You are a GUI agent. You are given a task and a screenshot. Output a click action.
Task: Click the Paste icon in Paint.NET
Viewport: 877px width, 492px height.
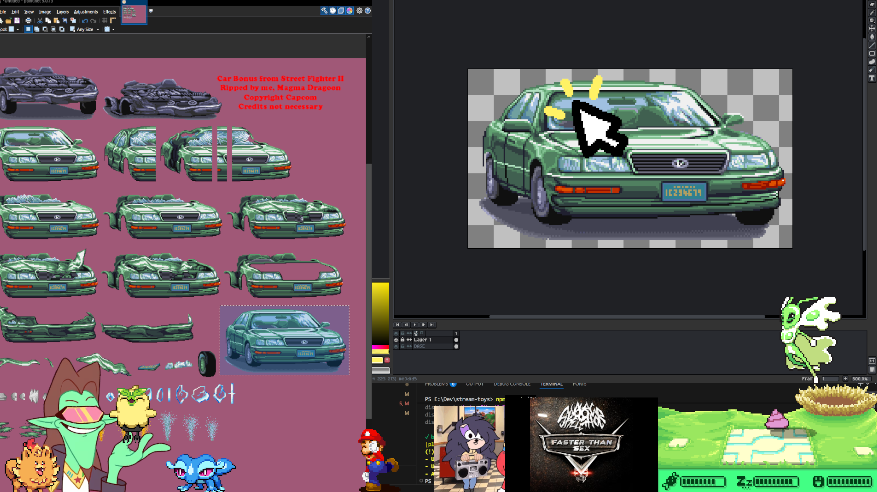tap(56, 21)
